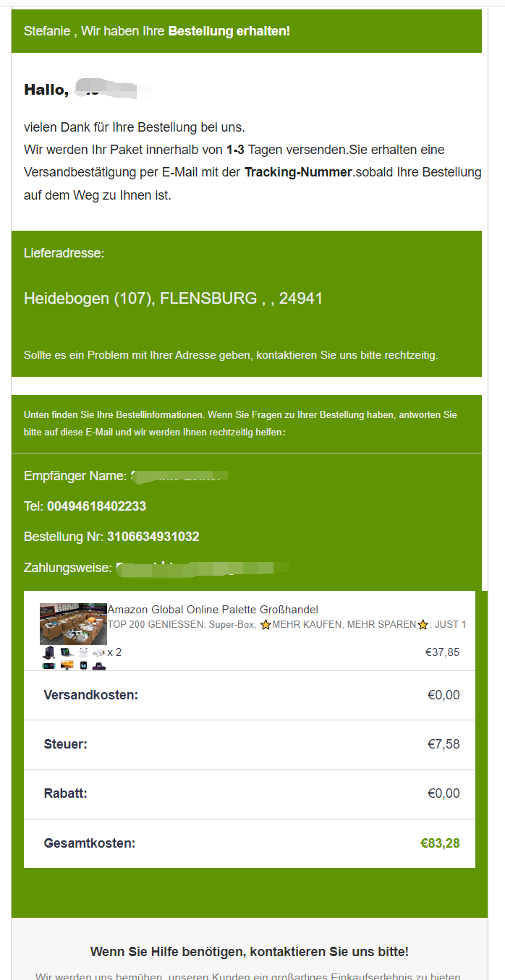The width and height of the screenshot is (505, 980).
Task: Click the handheld game console icon
Action: click(x=48, y=666)
